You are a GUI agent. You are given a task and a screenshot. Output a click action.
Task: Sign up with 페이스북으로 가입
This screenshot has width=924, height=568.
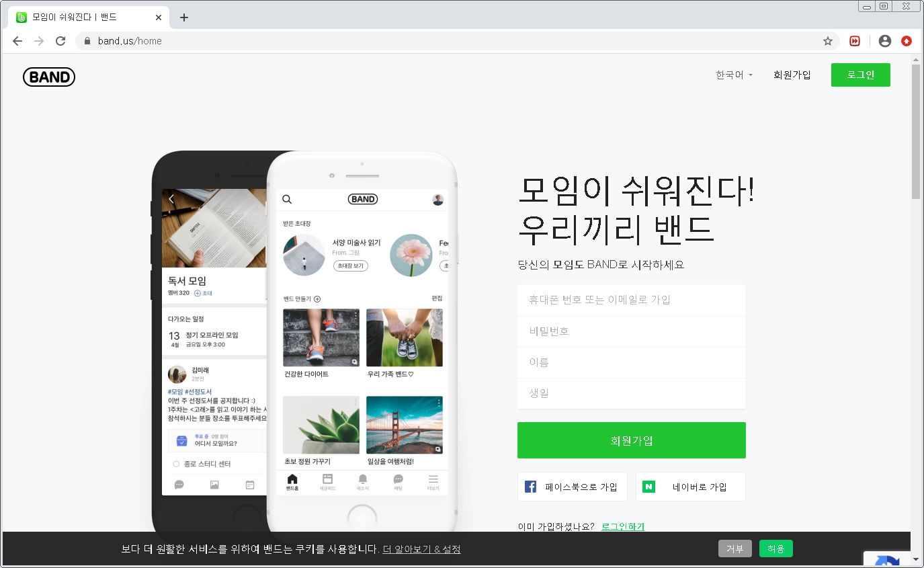573,487
